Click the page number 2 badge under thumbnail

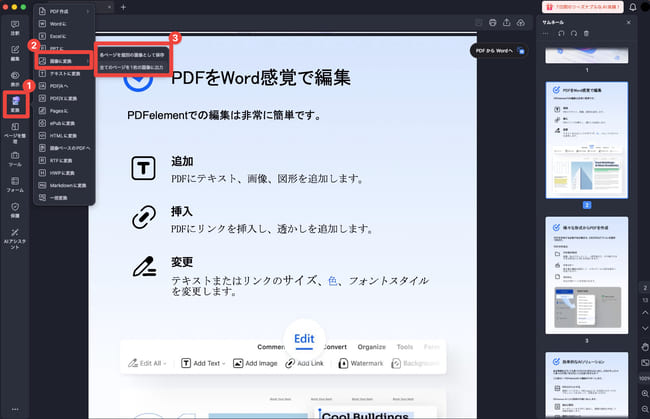tap(587, 205)
